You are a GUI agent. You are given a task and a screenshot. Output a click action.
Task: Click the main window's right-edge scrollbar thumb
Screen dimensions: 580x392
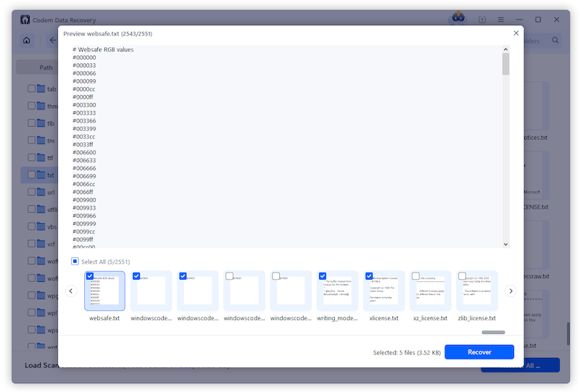click(x=568, y=334)
